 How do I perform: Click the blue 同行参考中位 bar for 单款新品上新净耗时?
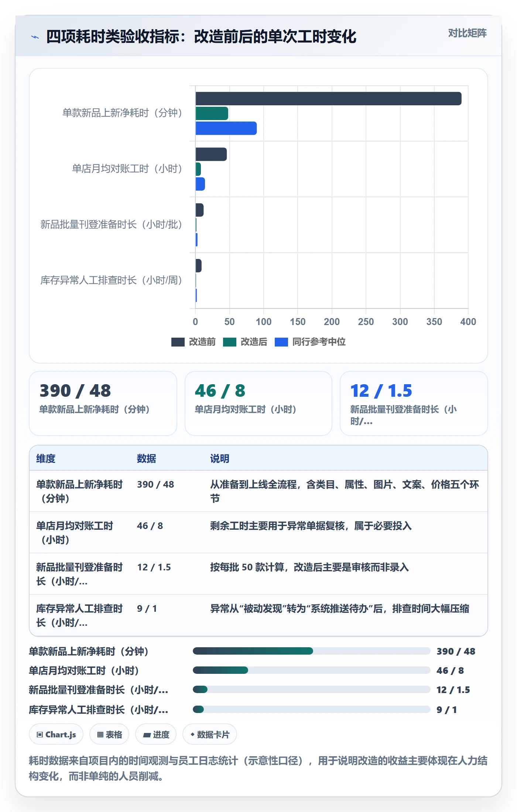click(x=226, y=128)
